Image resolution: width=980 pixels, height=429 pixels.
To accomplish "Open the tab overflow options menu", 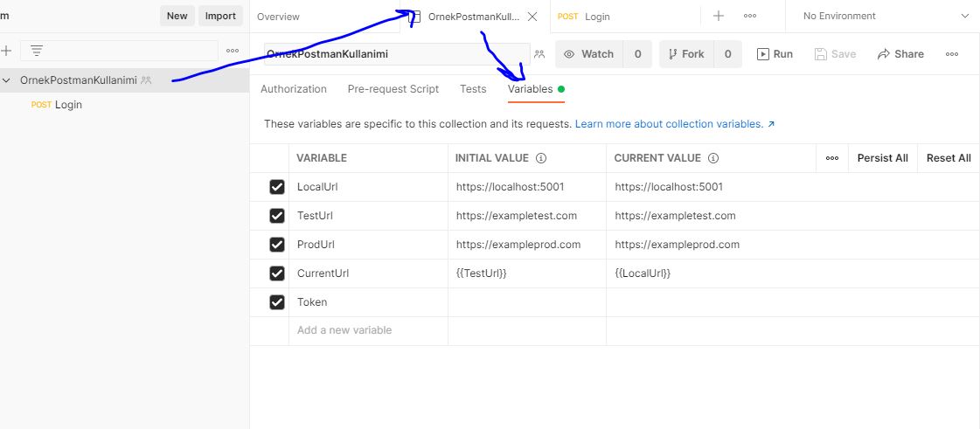I will [750, 16].
